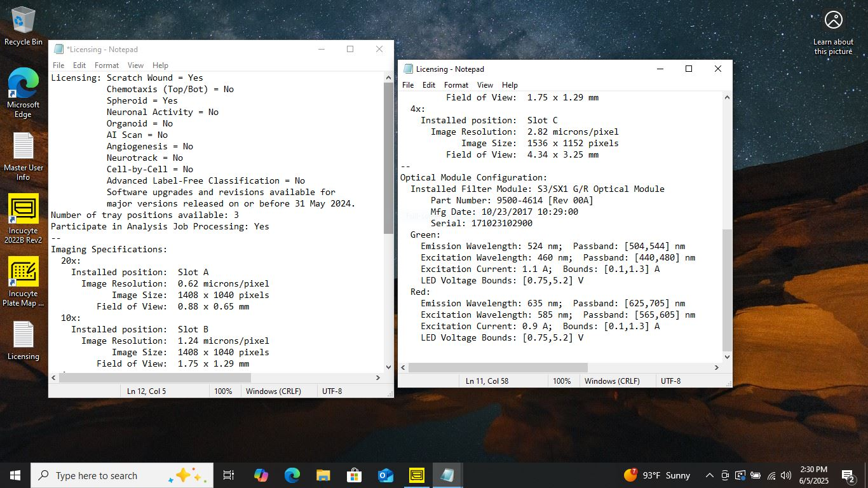
Task: Click the scroll-left arrow in right Notepad
Action: coord(403,367)
